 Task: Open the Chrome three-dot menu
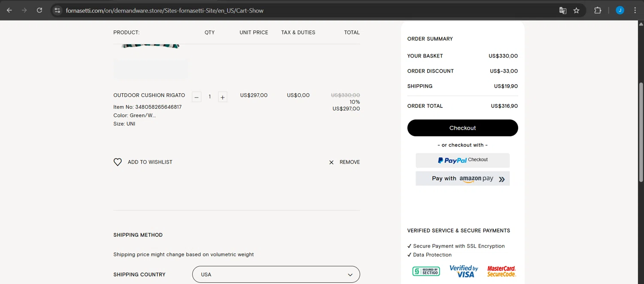click(635, 10)
